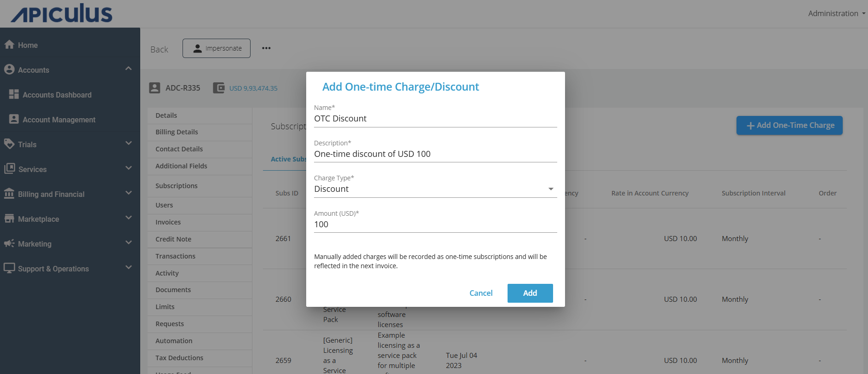Screen dimensions: 868x374
Task: Click the Services library icon
Action: [x=9, y=169]
